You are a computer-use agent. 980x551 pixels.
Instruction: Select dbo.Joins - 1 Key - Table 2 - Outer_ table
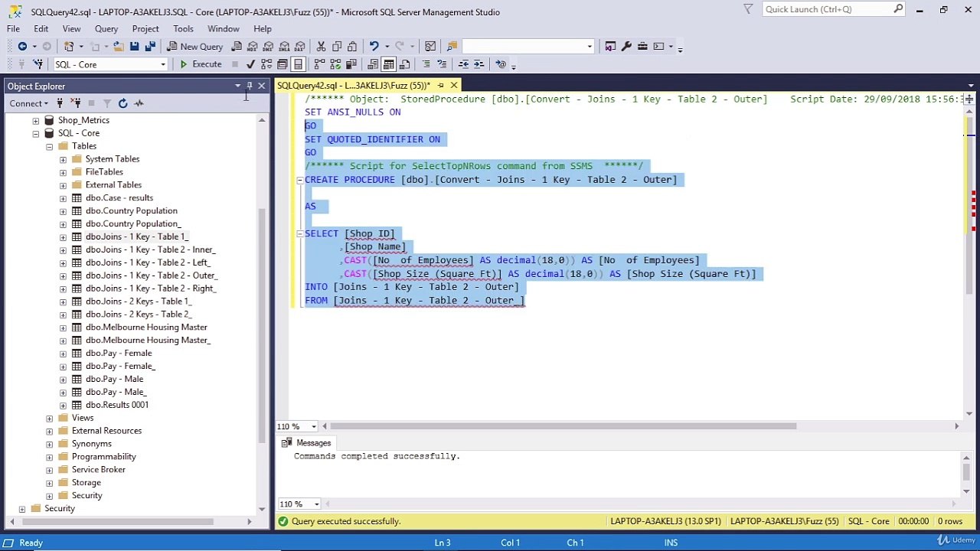(152, 275)
